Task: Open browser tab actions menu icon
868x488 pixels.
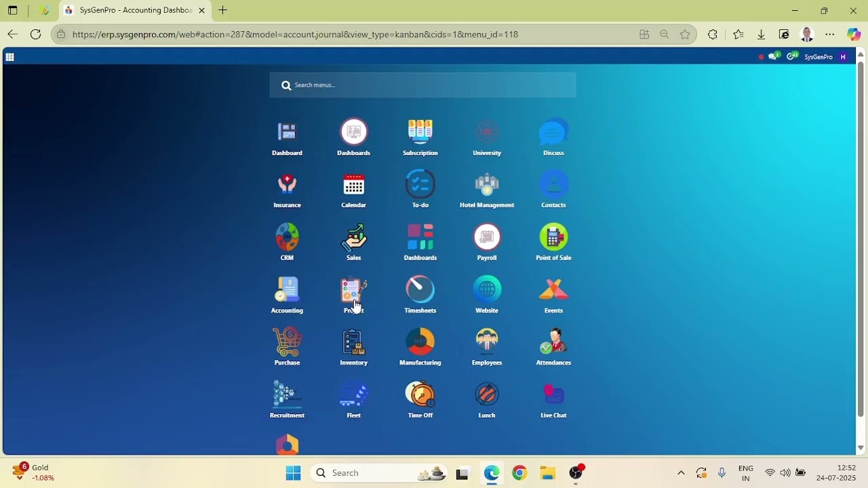Action: [x=12, y=10]
